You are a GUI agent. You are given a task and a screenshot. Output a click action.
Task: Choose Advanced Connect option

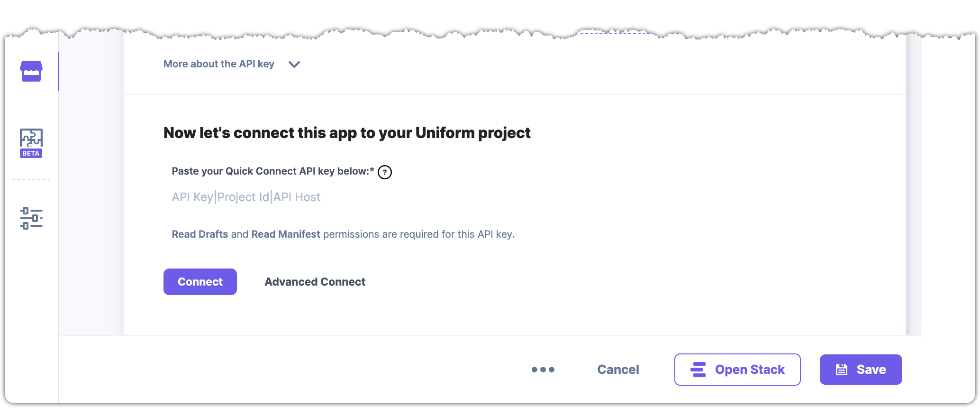315,282
